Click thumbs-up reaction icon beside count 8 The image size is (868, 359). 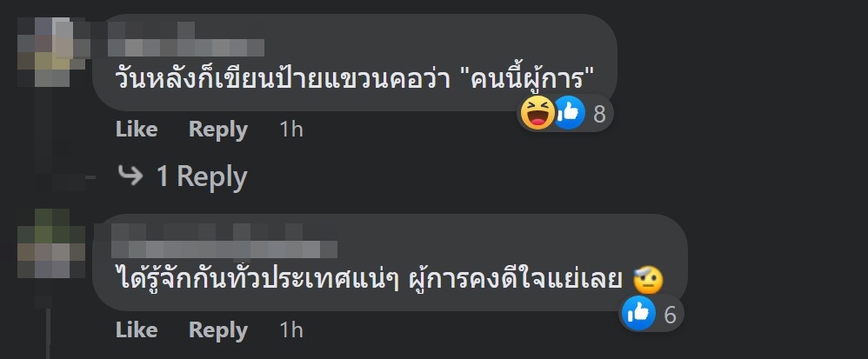pos(569,113)
